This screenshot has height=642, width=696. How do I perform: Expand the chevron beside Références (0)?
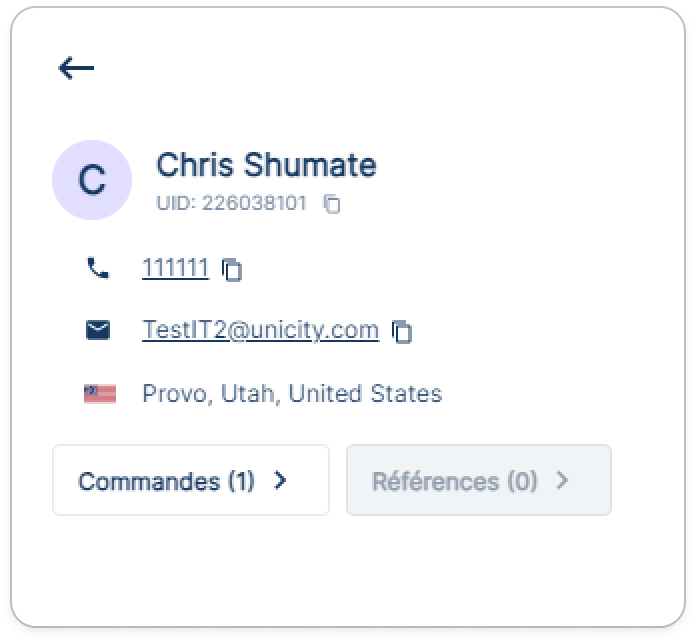562,481
